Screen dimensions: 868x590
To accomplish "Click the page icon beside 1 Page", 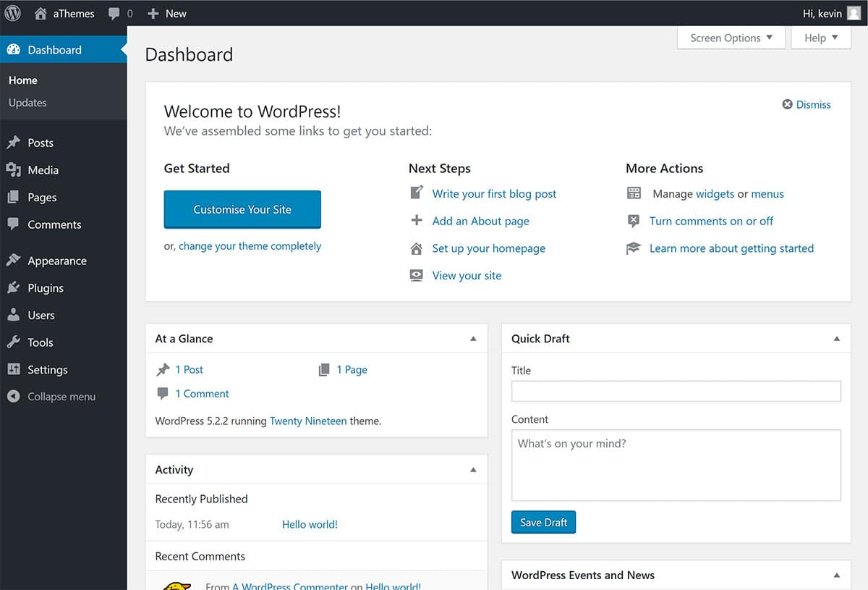I will pos(324,370).
